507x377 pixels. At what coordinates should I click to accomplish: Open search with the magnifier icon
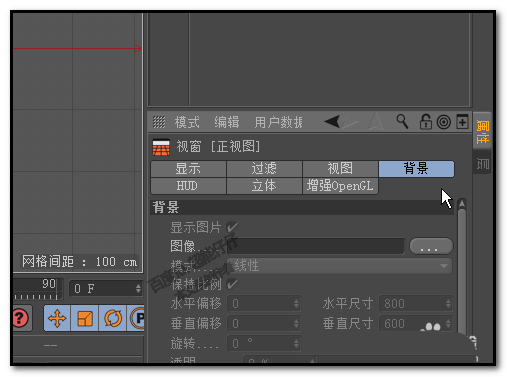click(402, 122)
